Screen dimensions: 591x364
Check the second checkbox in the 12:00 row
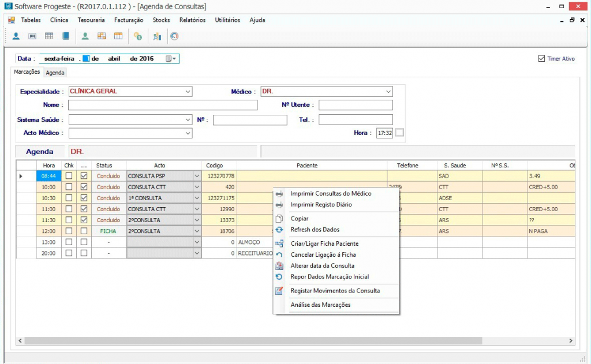tap(84, 231)
